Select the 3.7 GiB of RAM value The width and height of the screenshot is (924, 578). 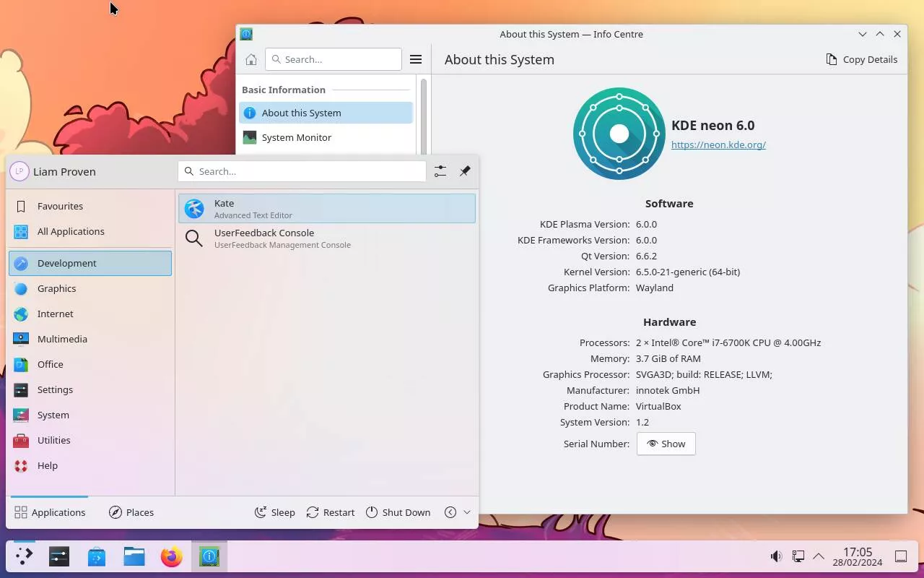pyautogui.click(x=668, y=358)
